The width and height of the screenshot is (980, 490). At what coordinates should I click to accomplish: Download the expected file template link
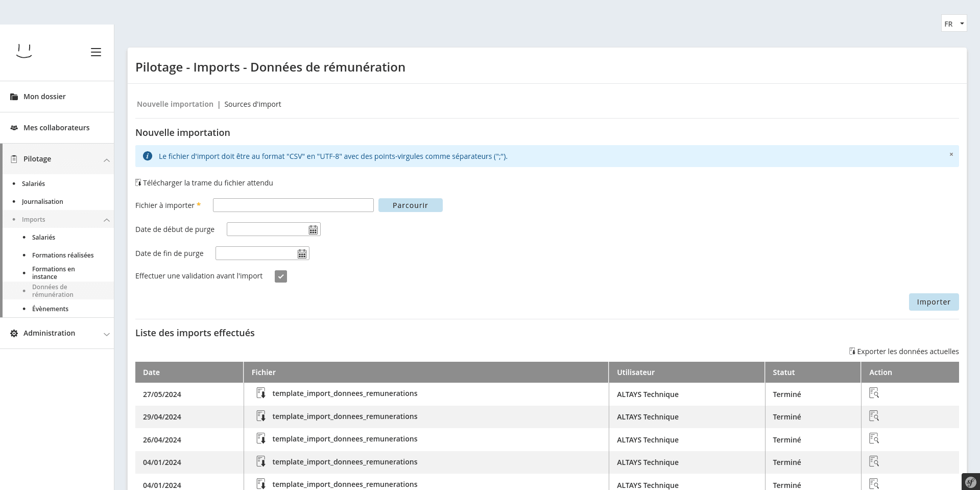coord(207,183)
